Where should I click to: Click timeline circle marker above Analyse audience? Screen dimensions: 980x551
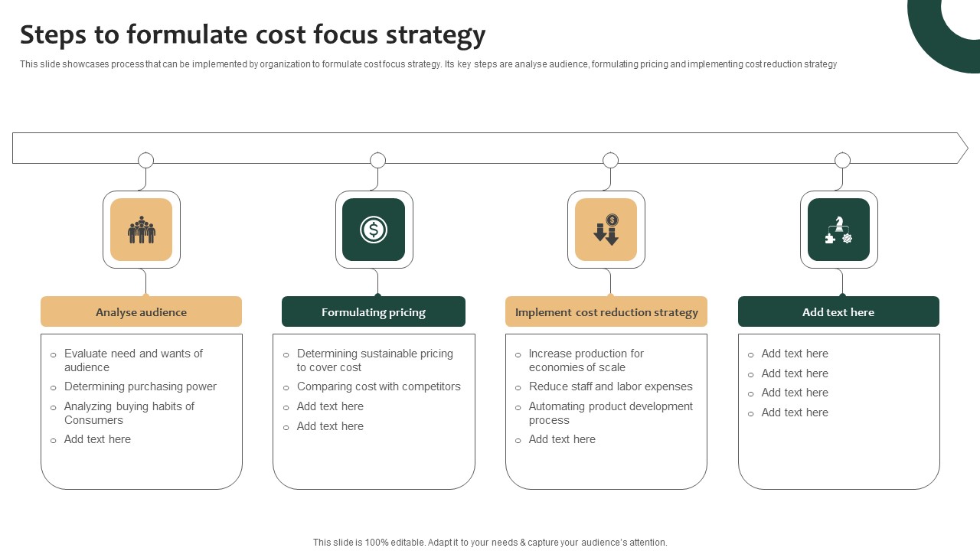pyautogui.click(x=145, y=160)
